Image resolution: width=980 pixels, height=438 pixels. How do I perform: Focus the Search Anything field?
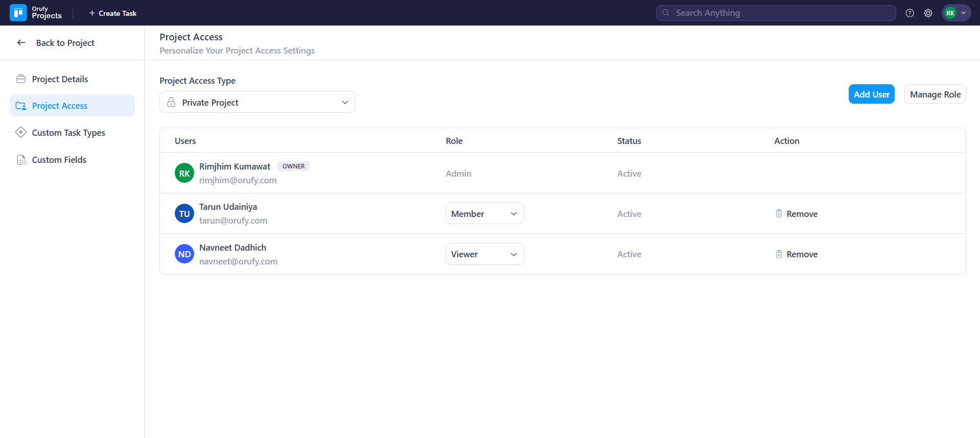[782, 13]
